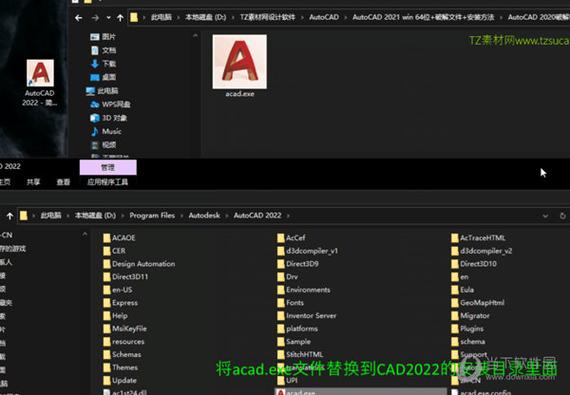
Task: Select the Design Automation folder
Action: point(139,264)
